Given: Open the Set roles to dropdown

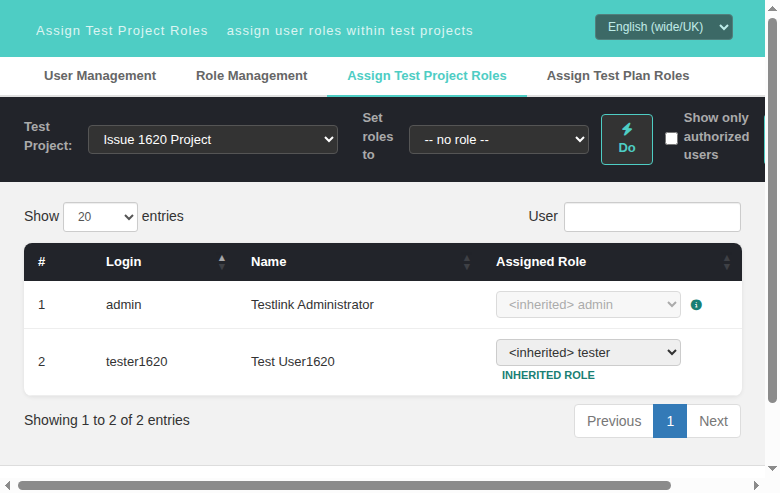Looking at the screenshot, I should 498,140.
